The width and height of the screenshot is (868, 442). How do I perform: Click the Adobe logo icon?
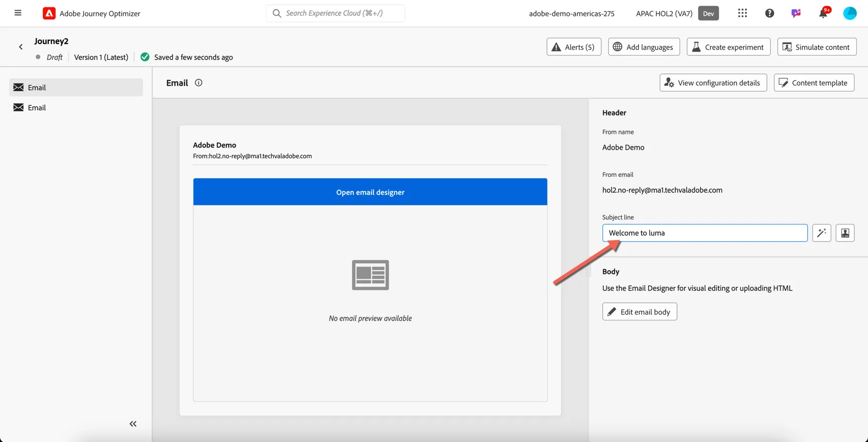pos(49,13)
